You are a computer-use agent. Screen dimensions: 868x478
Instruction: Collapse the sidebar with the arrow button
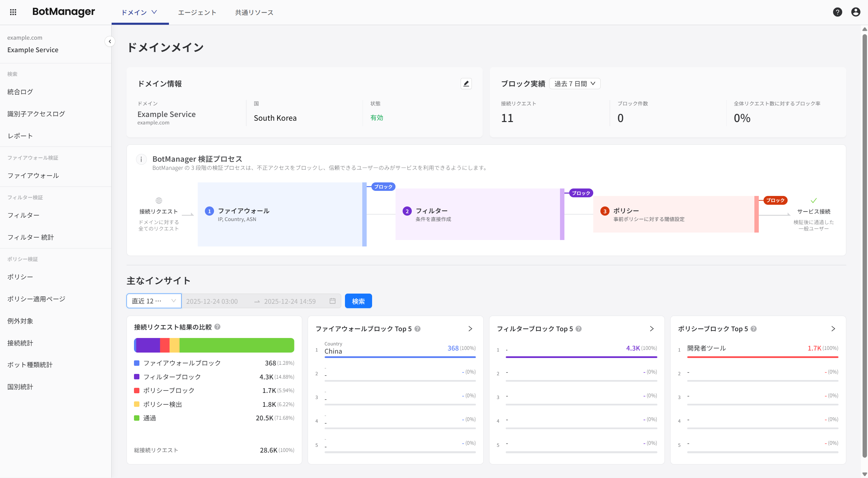coord(110,41)
